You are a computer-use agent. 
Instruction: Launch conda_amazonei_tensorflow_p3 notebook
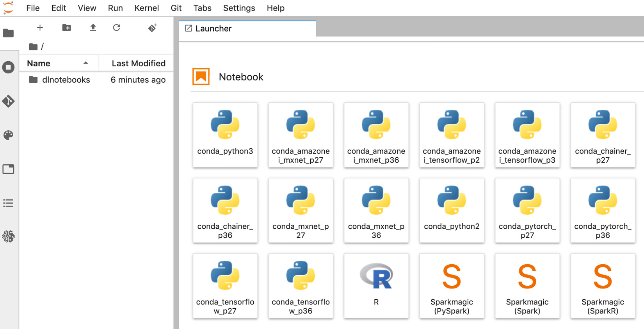click(527, 135)
